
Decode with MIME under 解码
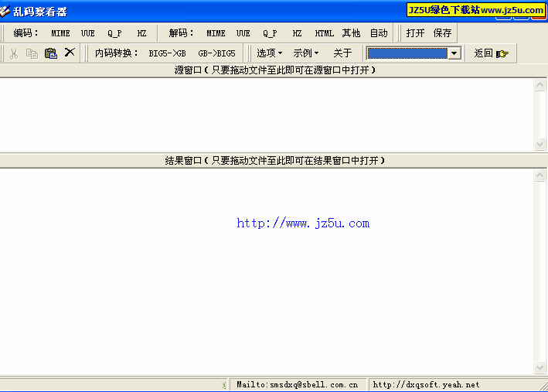pos(216,33)
